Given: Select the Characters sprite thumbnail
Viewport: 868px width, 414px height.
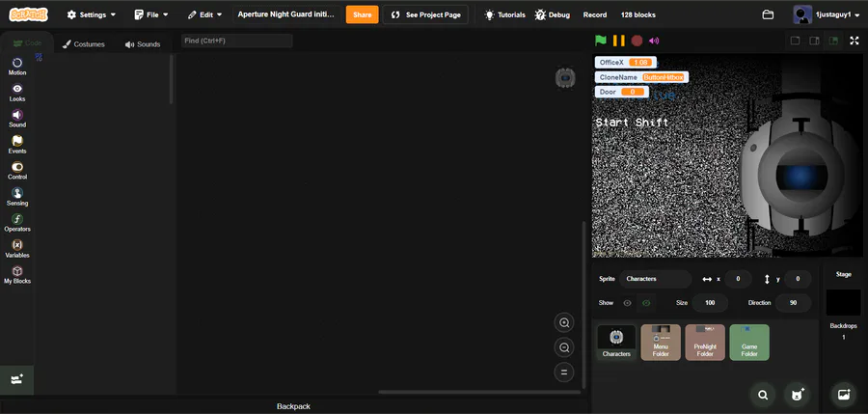Looking at the screenshot, I should [616, 343].
